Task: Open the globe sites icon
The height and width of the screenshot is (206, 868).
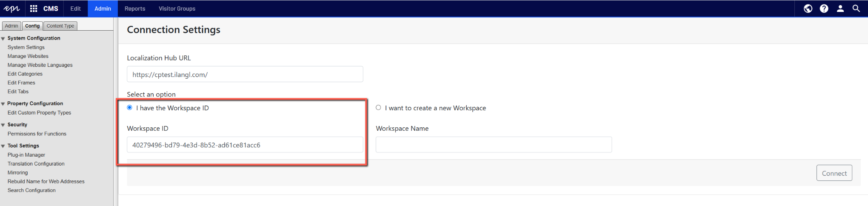Action: tap(808, 9)
